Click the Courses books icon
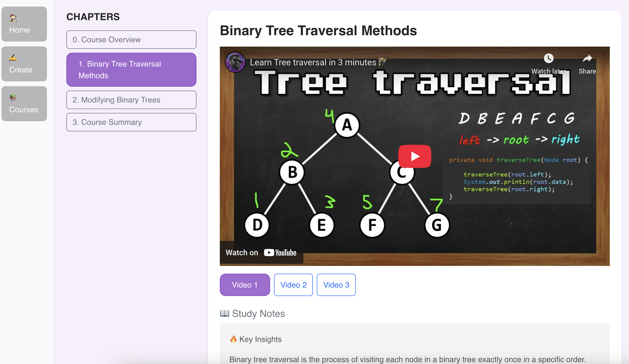The image size is (629, 364). [x=13, y=98]
